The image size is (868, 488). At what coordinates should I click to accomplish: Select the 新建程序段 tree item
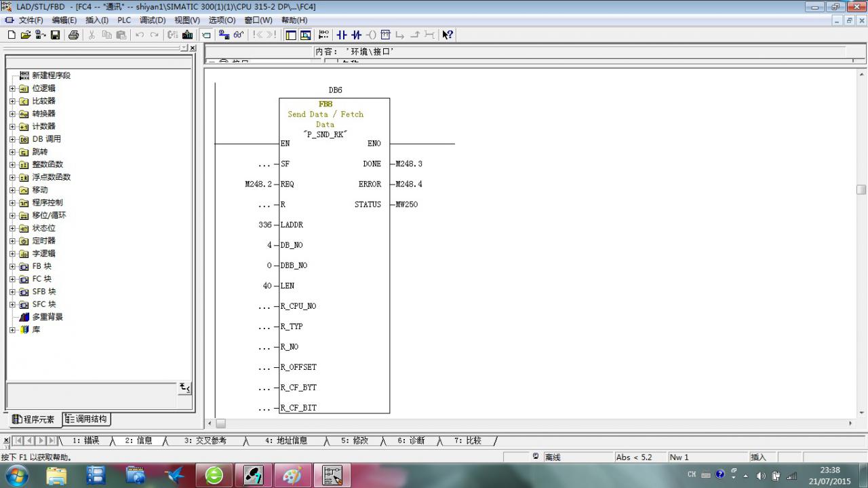(x=51, y=75)
